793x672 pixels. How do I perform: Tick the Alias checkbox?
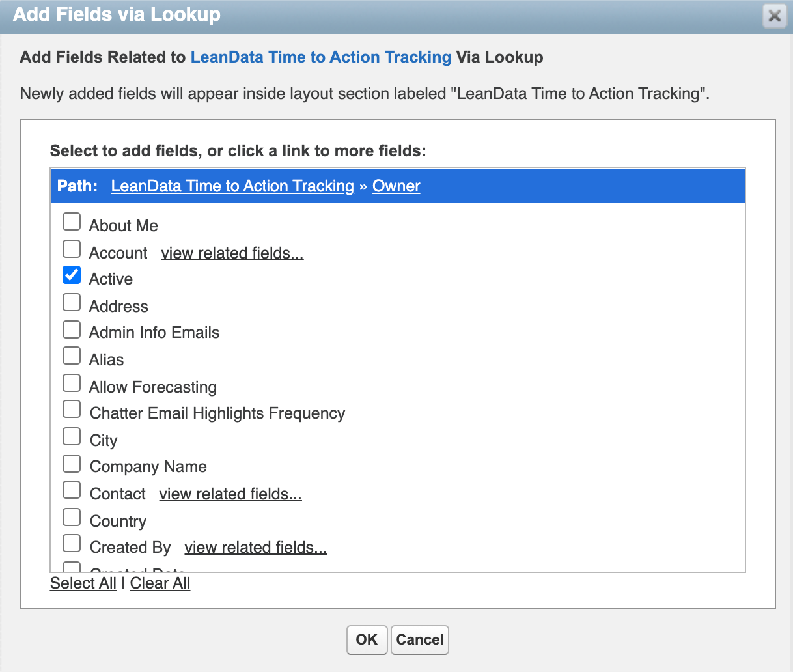[72, 356]
